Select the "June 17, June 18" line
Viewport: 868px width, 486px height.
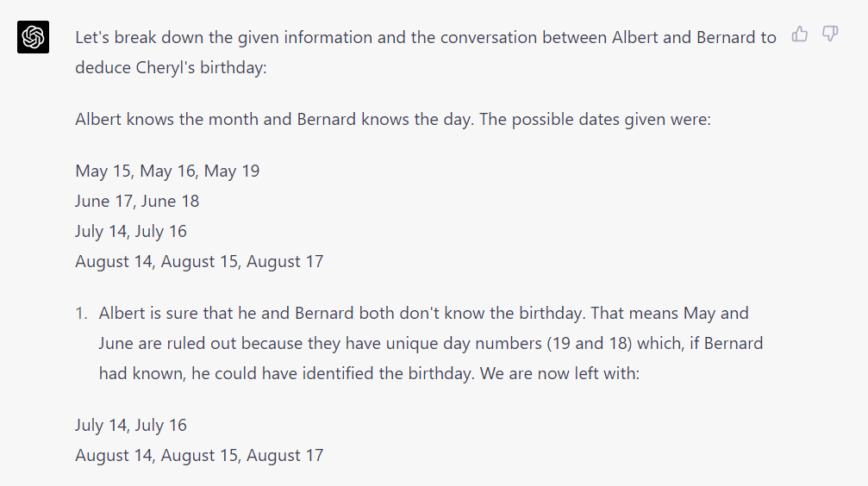pyautogui.click(x=137, y=201)
